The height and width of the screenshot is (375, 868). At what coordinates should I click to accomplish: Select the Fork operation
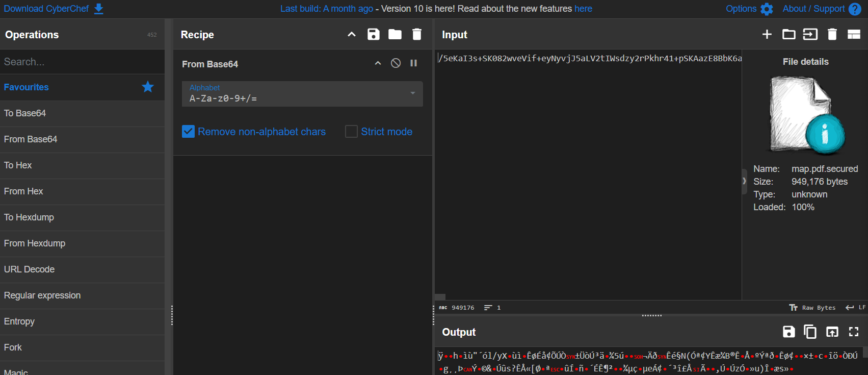82,347
